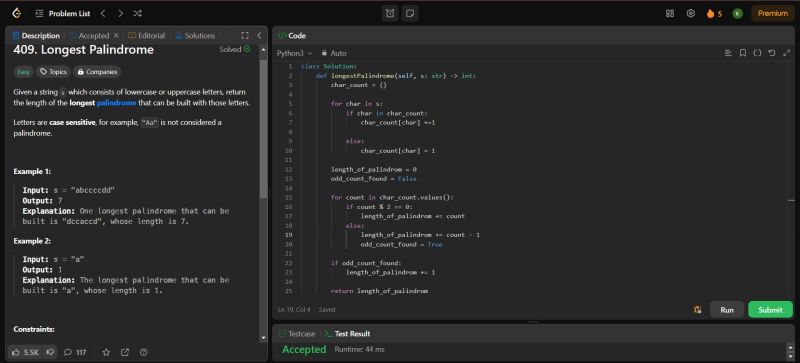Click the debugger icon beside Run
Image resolution: width=800 pixels, height=363 pixels.
697,310
